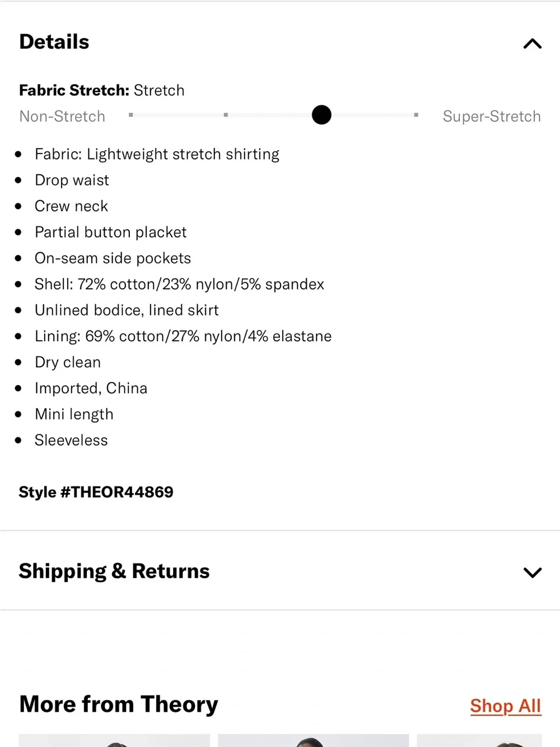Open the Shop All link
The width and height of the screenshot is (560, 747).
click(x=505, y=706)
